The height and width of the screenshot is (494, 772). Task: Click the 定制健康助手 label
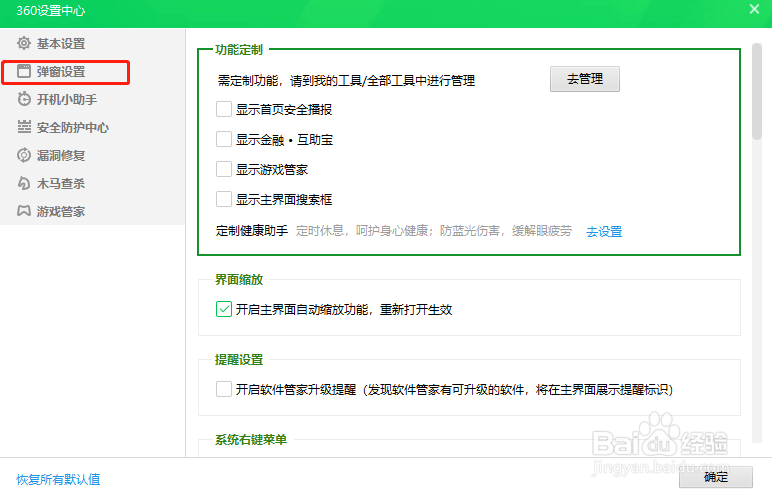(x=252, y=231)
